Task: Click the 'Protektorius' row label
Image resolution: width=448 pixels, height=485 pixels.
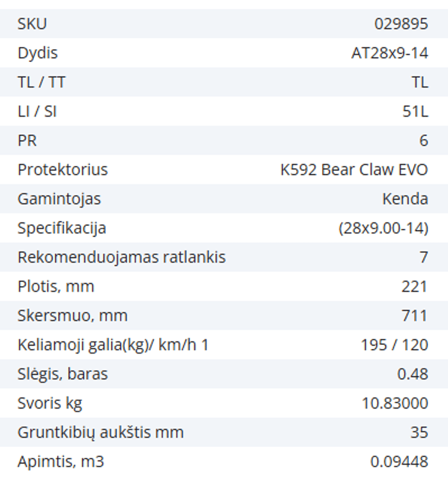Action: [62, 170]
